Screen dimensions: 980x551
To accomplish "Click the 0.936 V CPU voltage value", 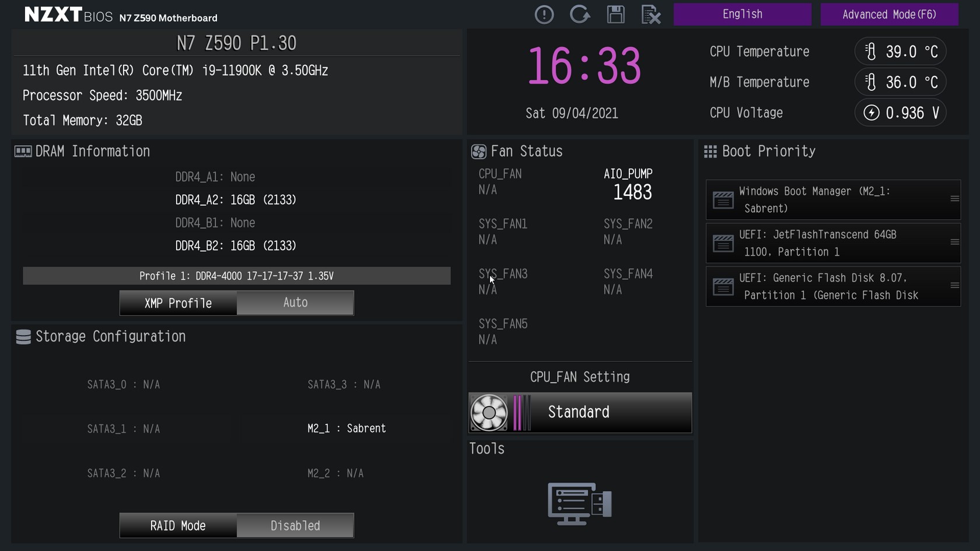I will (x=912, y=113).
